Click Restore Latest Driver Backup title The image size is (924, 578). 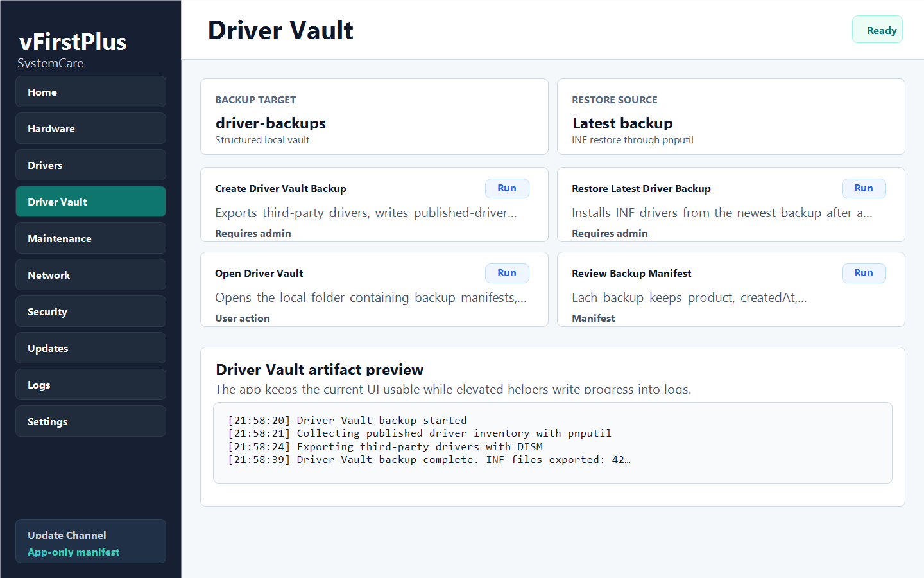[x=641, y=189]
